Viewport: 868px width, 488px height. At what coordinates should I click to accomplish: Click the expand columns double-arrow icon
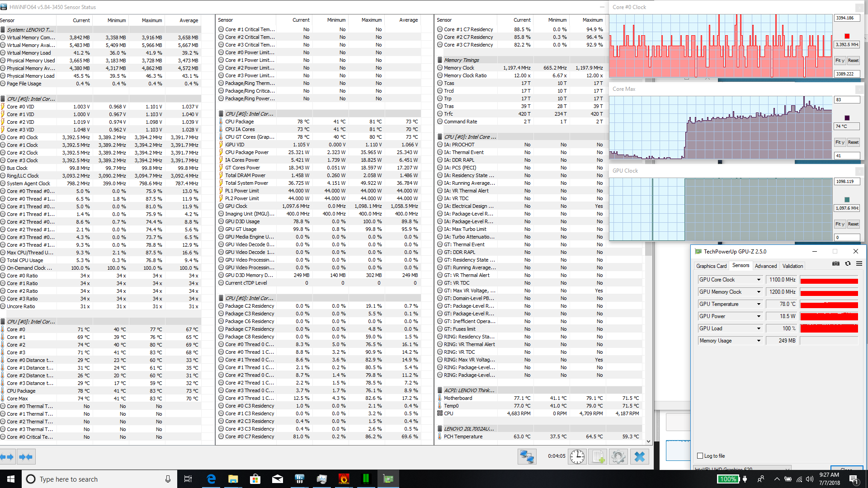coord(8,457)
